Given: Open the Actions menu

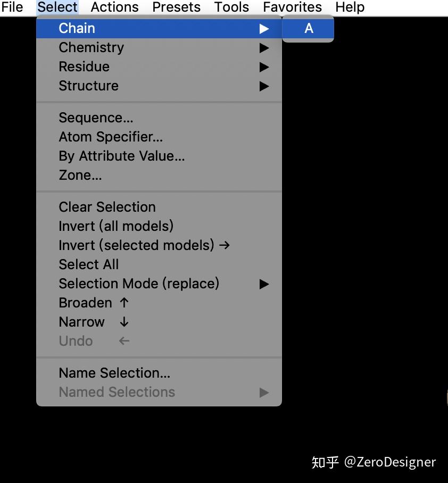Looking at the screenshot, I should tap(114, 7).
